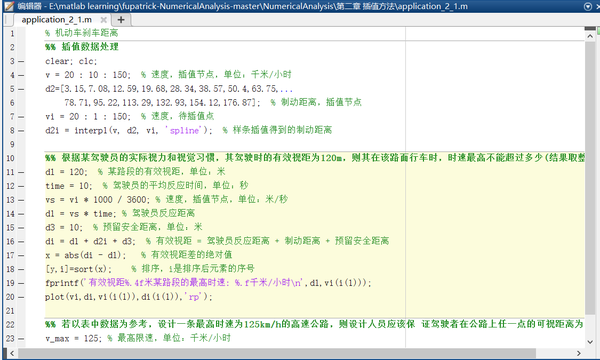Toggle breakpoint dash on line 5
This screenshot has width=600, height=360.
(x=21, y=89)
